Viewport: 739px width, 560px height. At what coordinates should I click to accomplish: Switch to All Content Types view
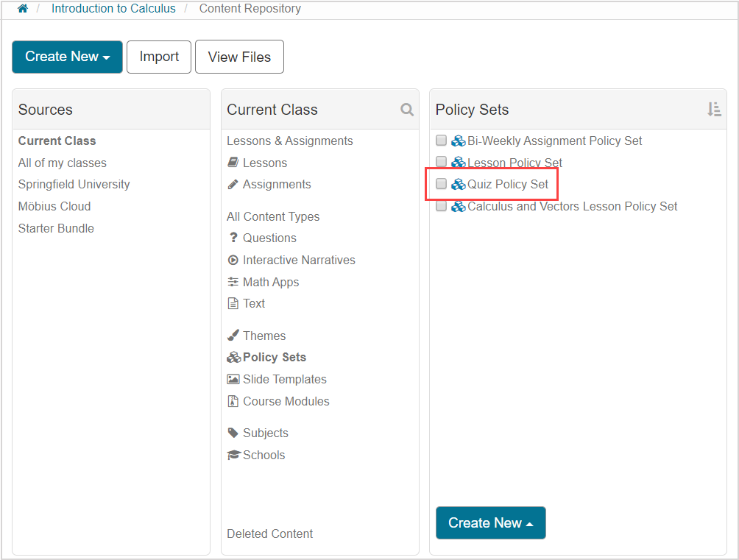pos(273,216)
